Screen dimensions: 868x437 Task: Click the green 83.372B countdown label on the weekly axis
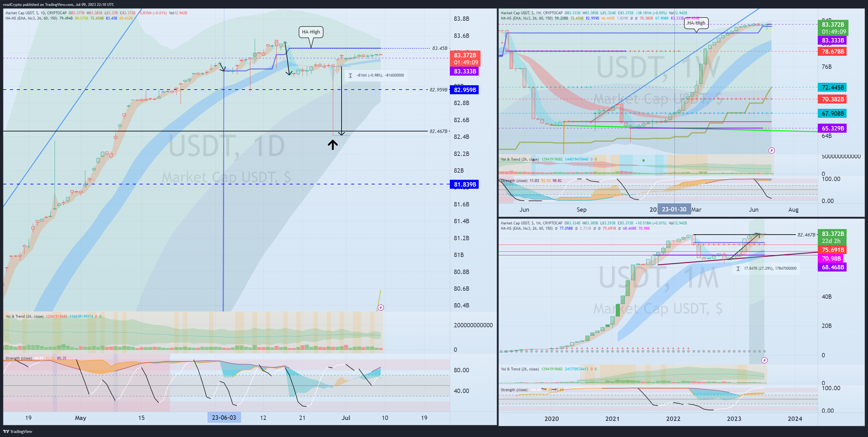tap(833, 28)
